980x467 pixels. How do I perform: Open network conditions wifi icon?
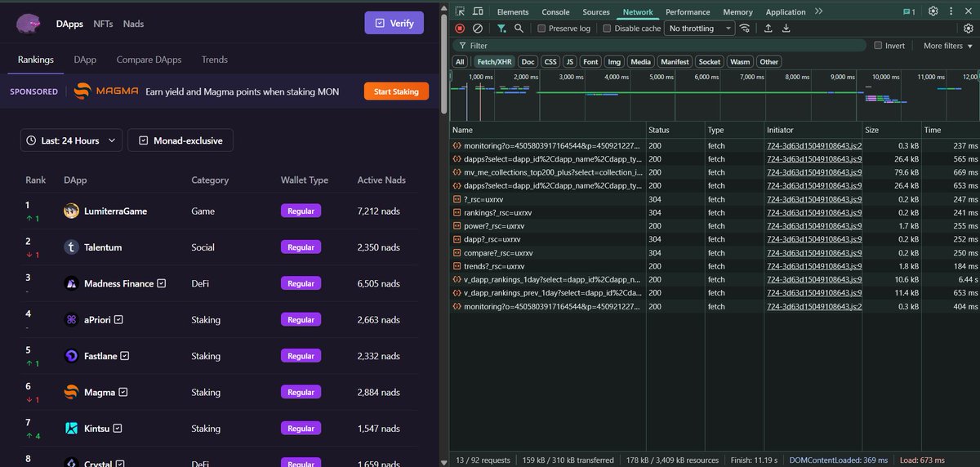745,28
